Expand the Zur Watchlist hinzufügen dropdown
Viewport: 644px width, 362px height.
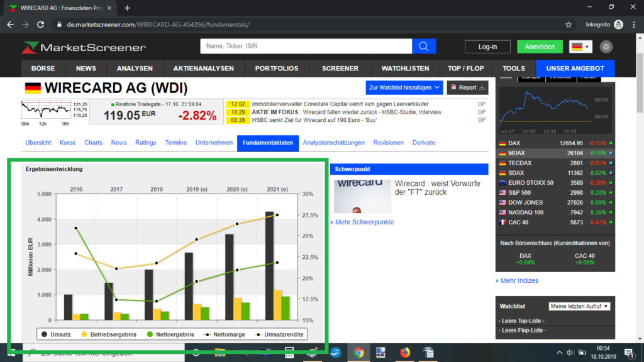[404, 87]
